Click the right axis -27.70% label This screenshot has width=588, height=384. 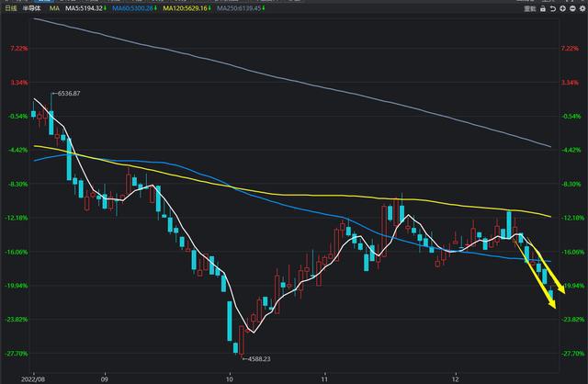(572, 354)
